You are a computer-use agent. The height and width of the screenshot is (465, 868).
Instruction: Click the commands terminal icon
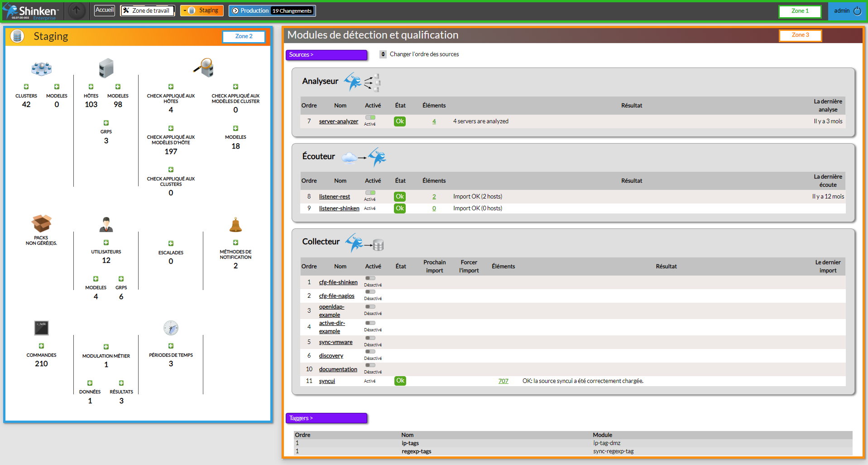tap(41, 328)
